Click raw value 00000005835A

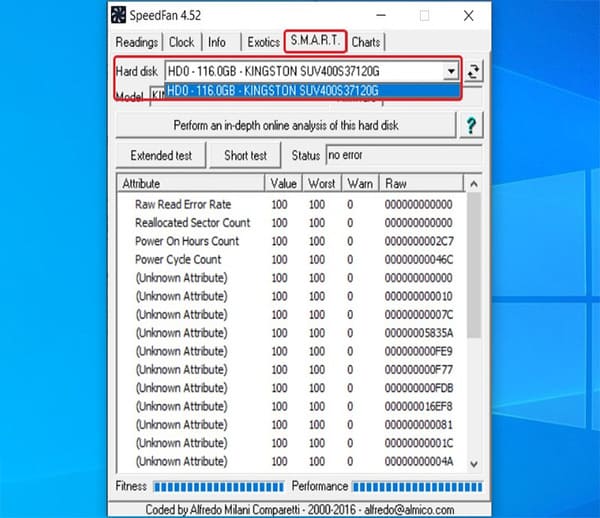pos(419,333)
